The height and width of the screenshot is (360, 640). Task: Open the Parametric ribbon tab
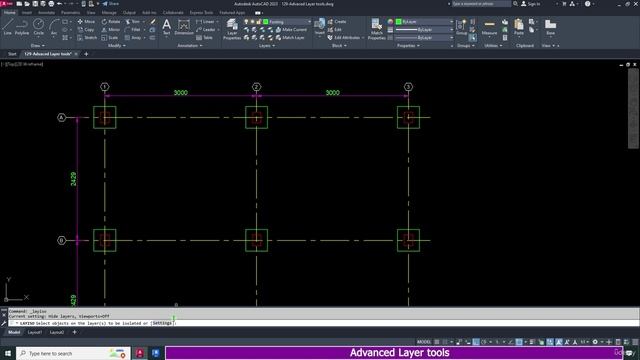(70, 13)
